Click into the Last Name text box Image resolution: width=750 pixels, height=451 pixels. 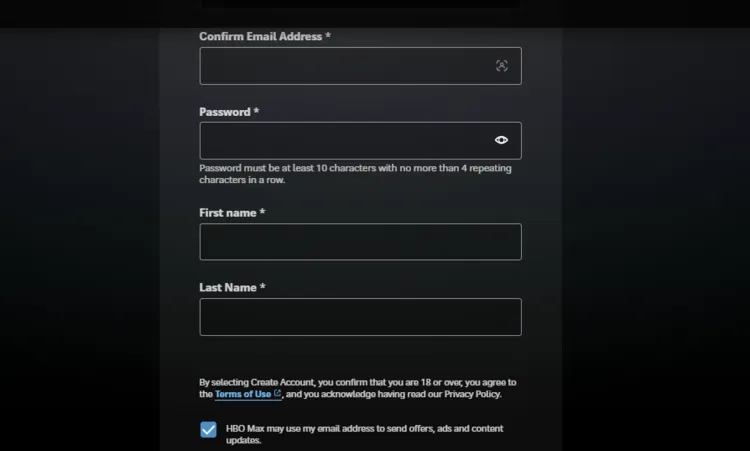[x=360, y=317]
